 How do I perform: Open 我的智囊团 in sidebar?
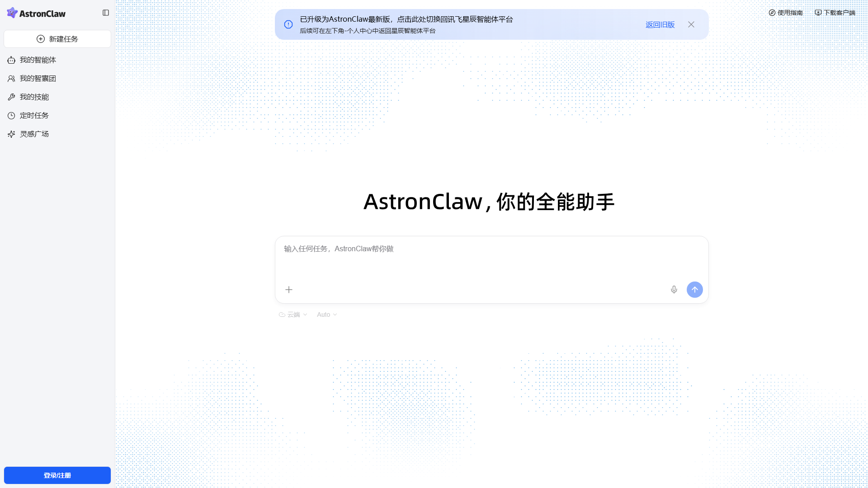coord(57,79)
